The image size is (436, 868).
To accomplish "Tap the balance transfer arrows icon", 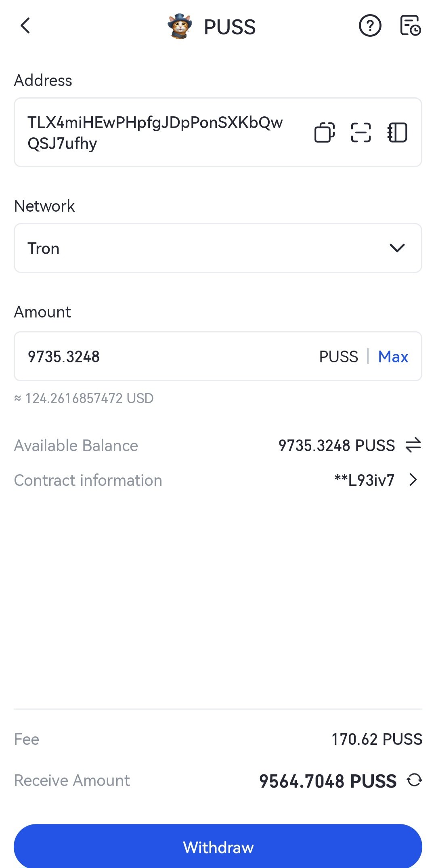I will pos(413,446).
